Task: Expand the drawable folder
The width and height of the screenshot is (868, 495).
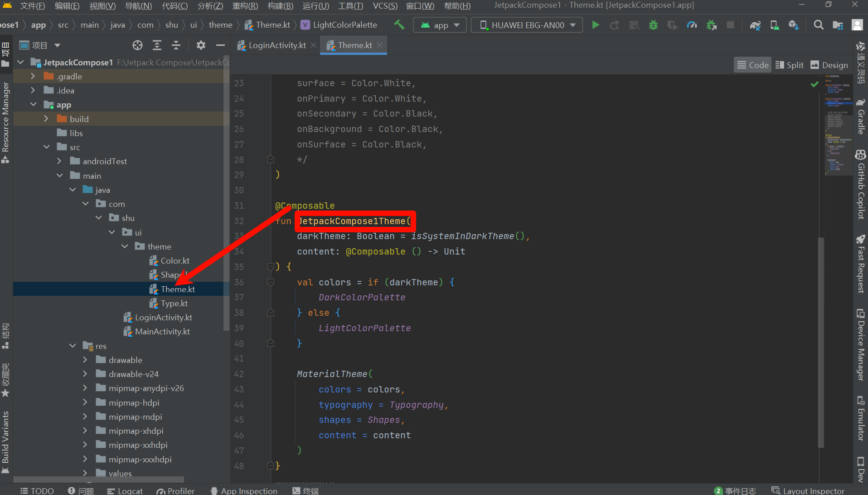Action: (85, 360)
